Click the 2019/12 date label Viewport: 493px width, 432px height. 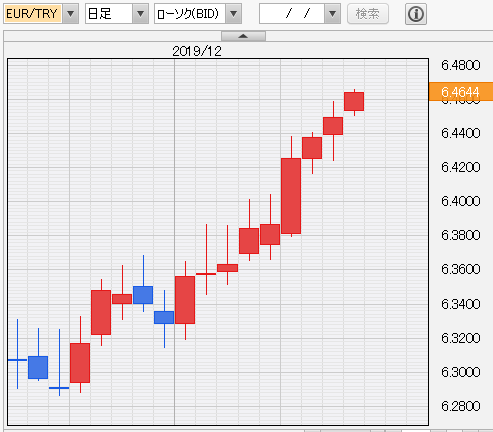(x=197, y=51)
